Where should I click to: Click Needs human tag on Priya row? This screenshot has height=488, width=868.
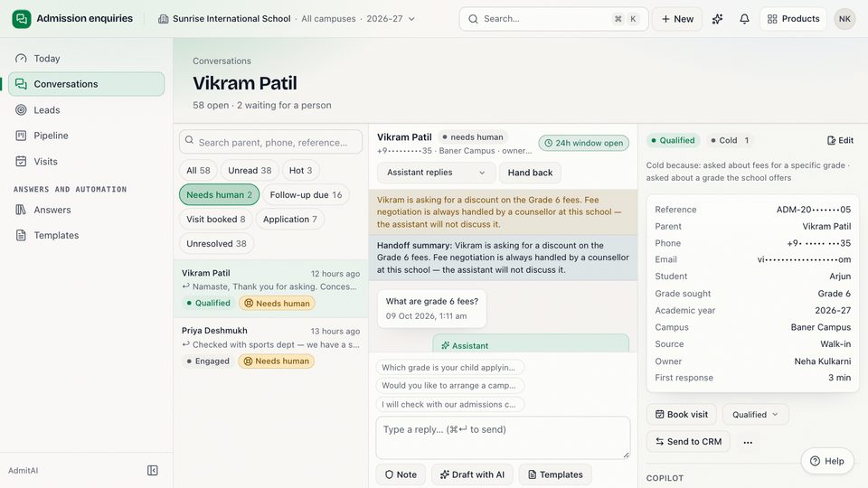[277, 361]
